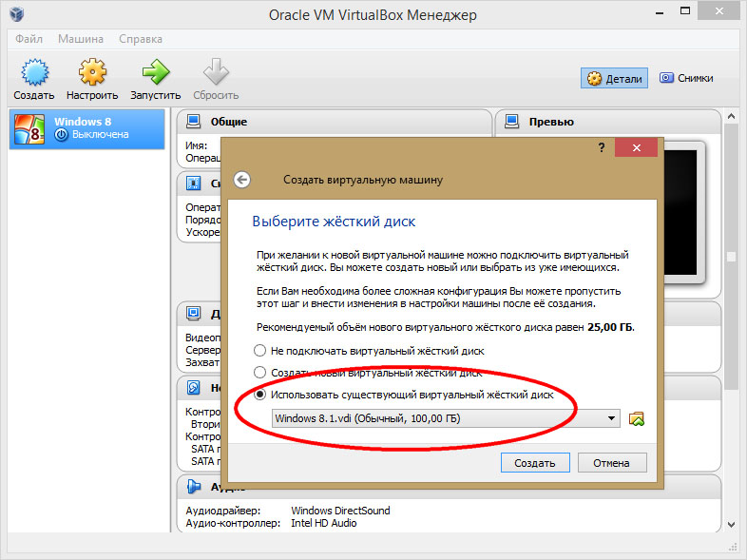The image size is (747, 560).
Task: Start the VM with the Запустить arrow
Action: click(156, 72)
